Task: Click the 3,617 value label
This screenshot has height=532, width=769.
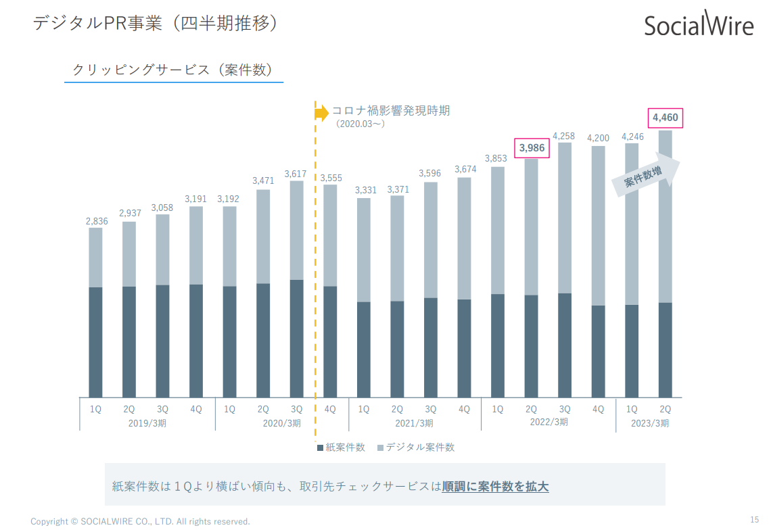Action: click(x=296, y=174)
